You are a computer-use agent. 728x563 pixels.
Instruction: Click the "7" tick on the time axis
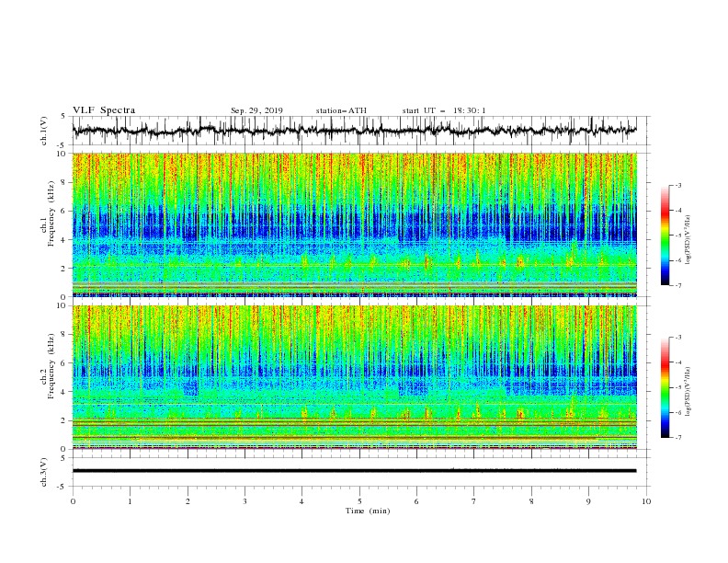474,501
